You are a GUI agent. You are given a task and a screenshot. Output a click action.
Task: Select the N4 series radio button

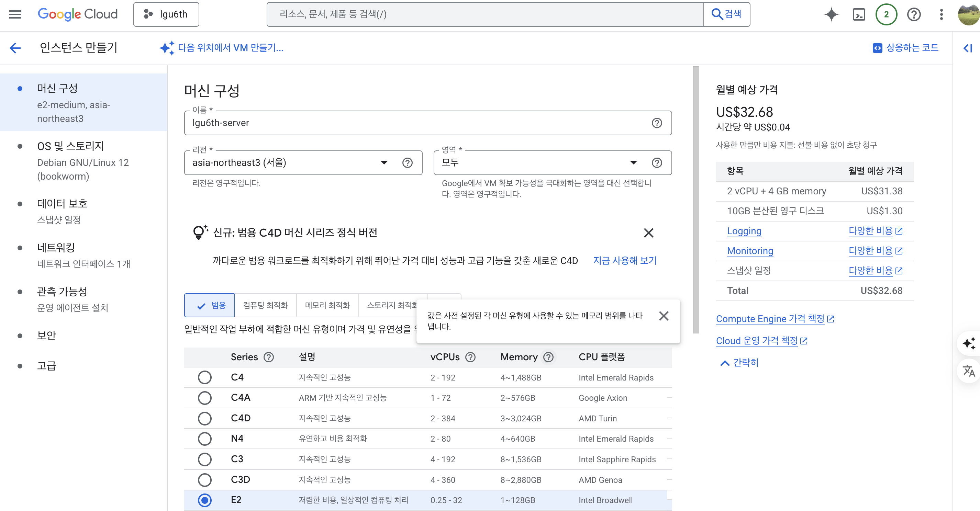[205, 439]
